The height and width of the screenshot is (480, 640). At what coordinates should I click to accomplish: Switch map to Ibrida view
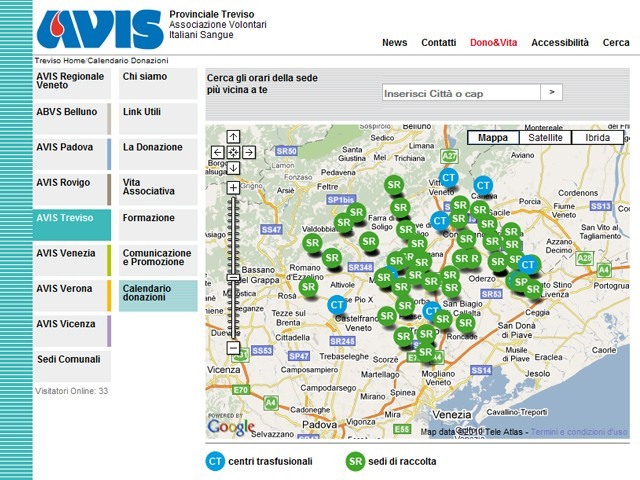tap(598, 138)
